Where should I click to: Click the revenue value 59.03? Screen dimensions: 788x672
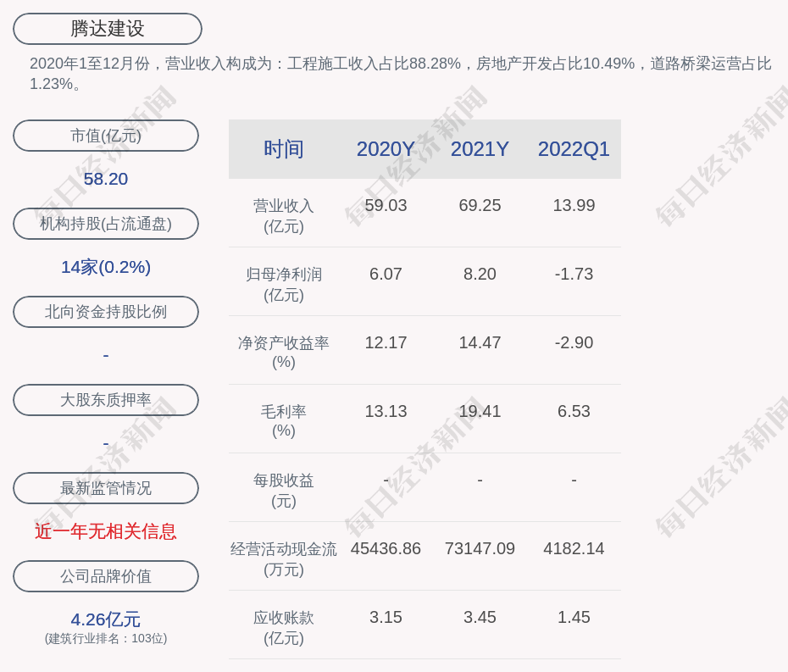[386, 205]
